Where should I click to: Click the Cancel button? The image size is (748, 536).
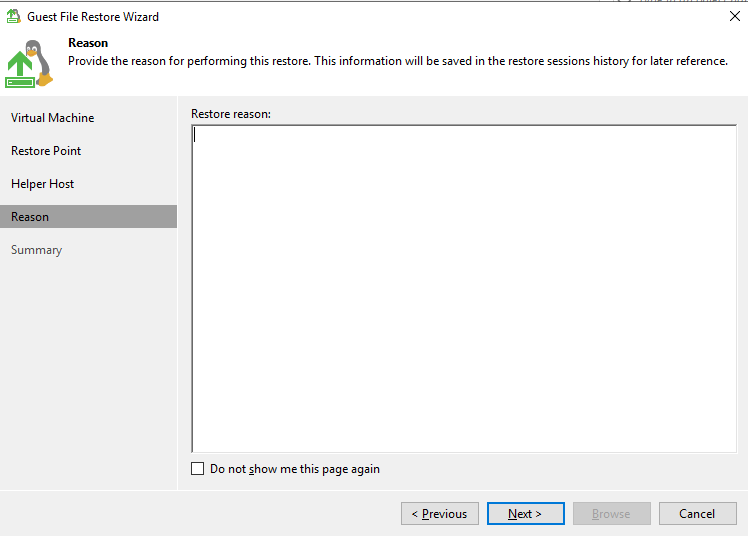pos(697,514)
